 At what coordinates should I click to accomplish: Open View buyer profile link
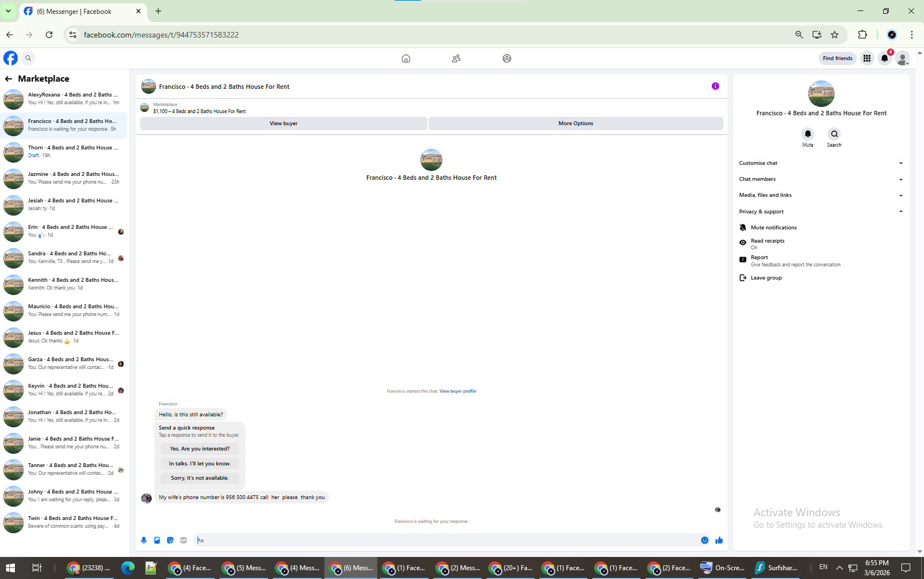click(x=458, y=392)
